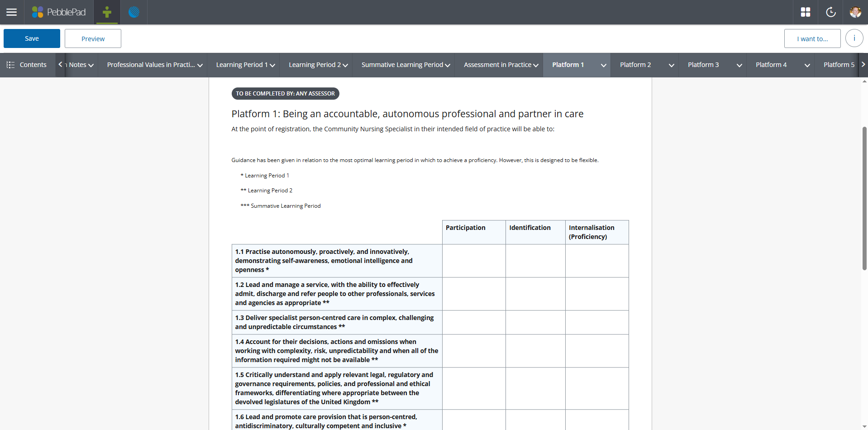The width and height of the screenshot is (868, 430).
Task: Expand Platform 4 dropdown chevron
Action: click(x=807, y=65)
